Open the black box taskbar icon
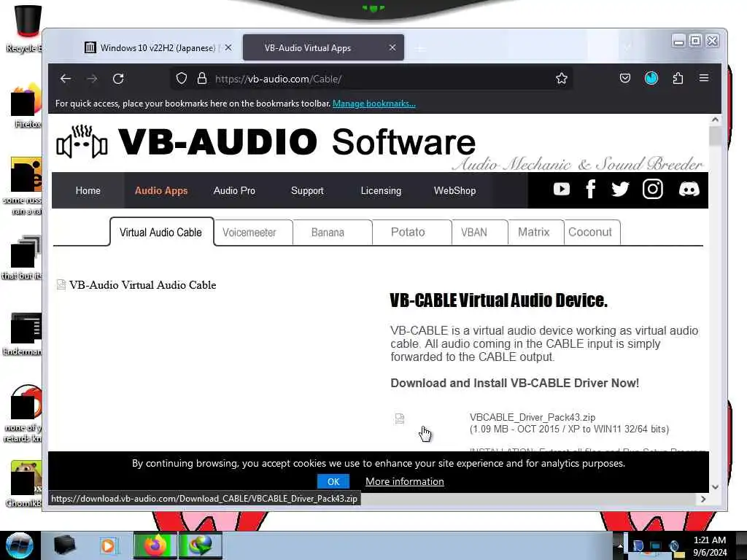This screenshot has height=560, width=747. tap(64, 545)
